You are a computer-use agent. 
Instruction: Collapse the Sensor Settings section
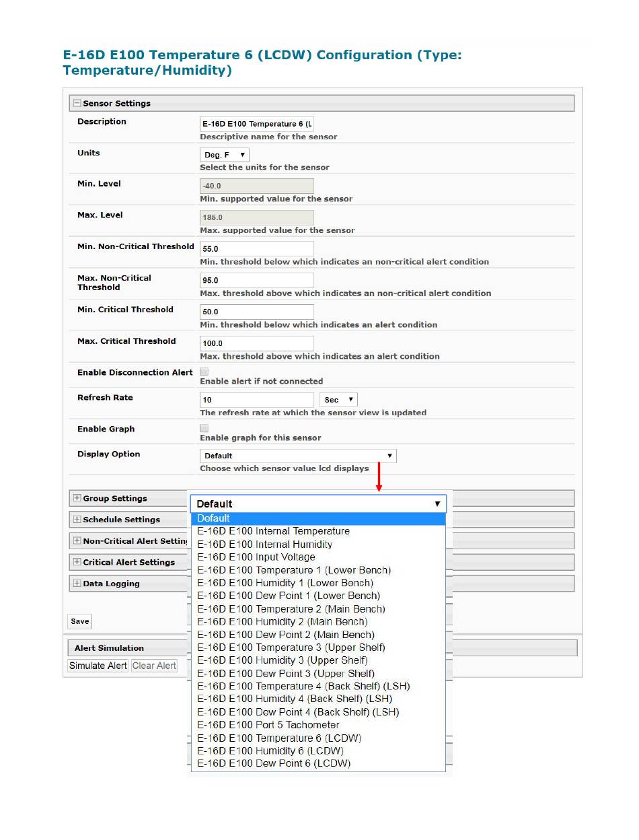[x=77, y=104]
